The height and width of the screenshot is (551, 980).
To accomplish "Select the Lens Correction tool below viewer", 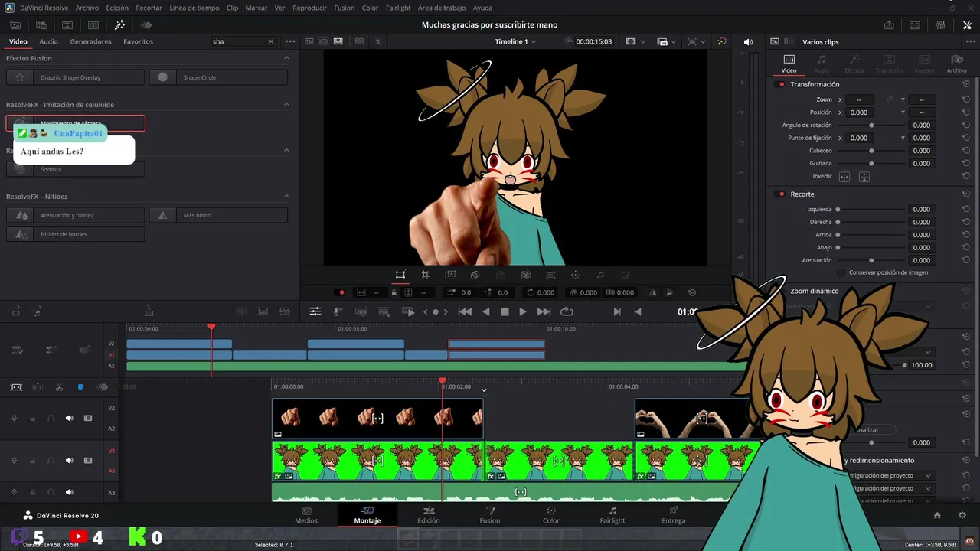I will (550, 275).
